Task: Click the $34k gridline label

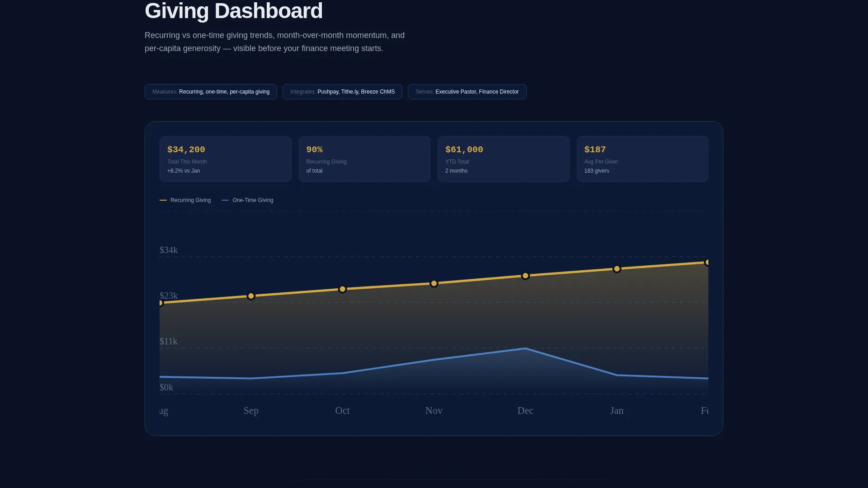Action: point(169,250)
